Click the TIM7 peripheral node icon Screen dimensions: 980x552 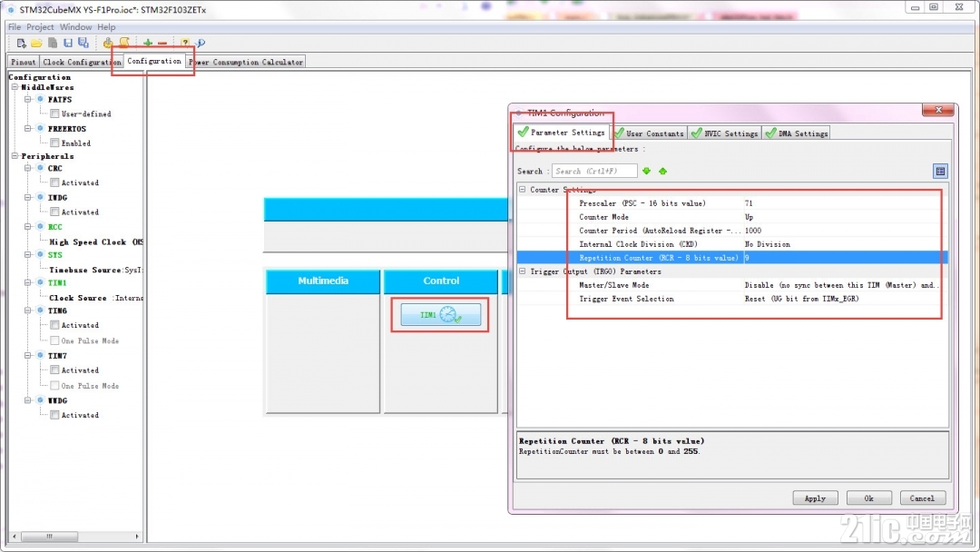(x=40, y=356)
